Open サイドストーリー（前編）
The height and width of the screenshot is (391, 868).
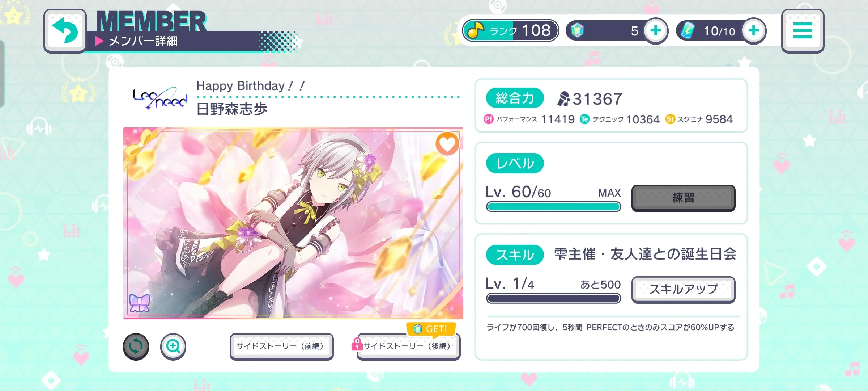coord(281,346)
